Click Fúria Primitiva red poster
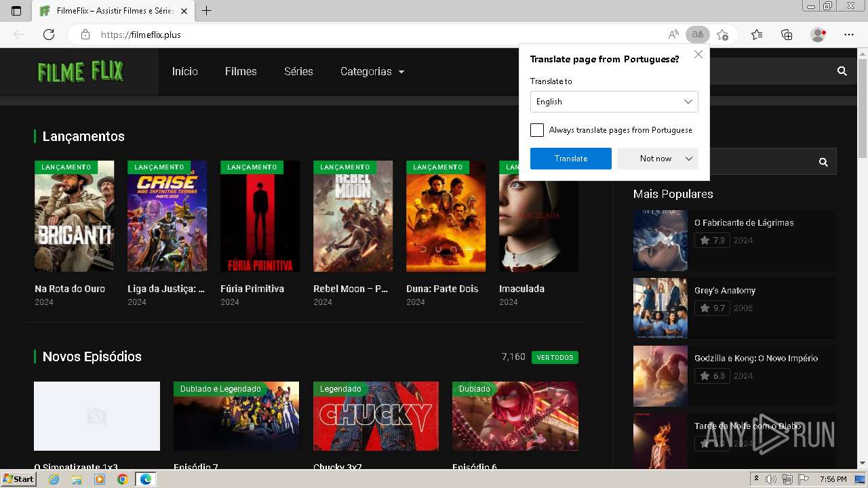This screenshot has height=488, width=868. [260, 216]
